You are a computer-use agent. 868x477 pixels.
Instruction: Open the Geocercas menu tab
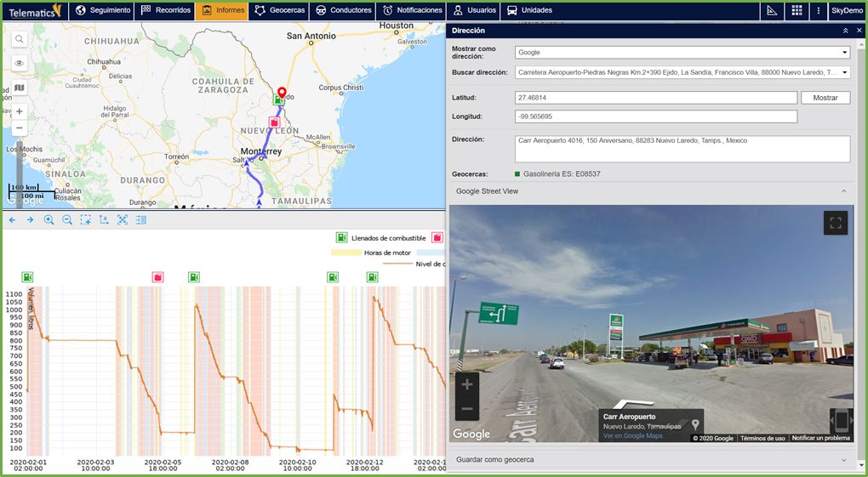click(x=280, y=10)
